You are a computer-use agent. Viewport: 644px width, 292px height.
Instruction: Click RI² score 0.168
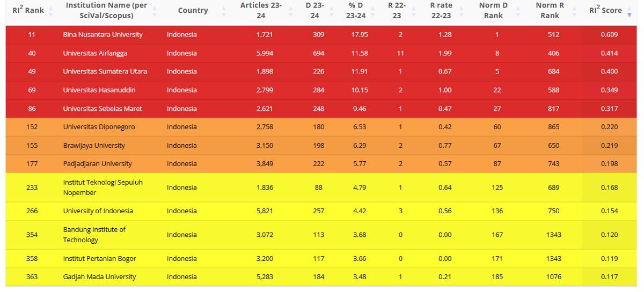(x=610, y=188)
